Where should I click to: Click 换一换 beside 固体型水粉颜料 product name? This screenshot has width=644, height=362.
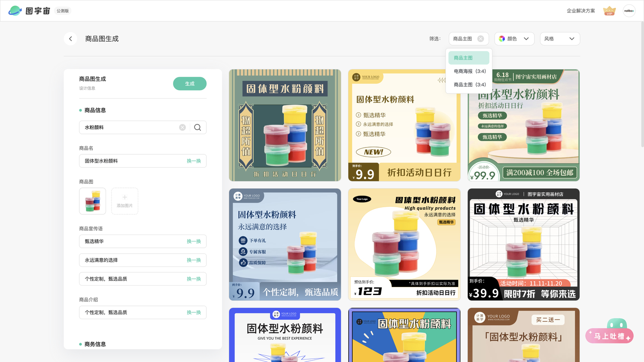click(194, 161)
